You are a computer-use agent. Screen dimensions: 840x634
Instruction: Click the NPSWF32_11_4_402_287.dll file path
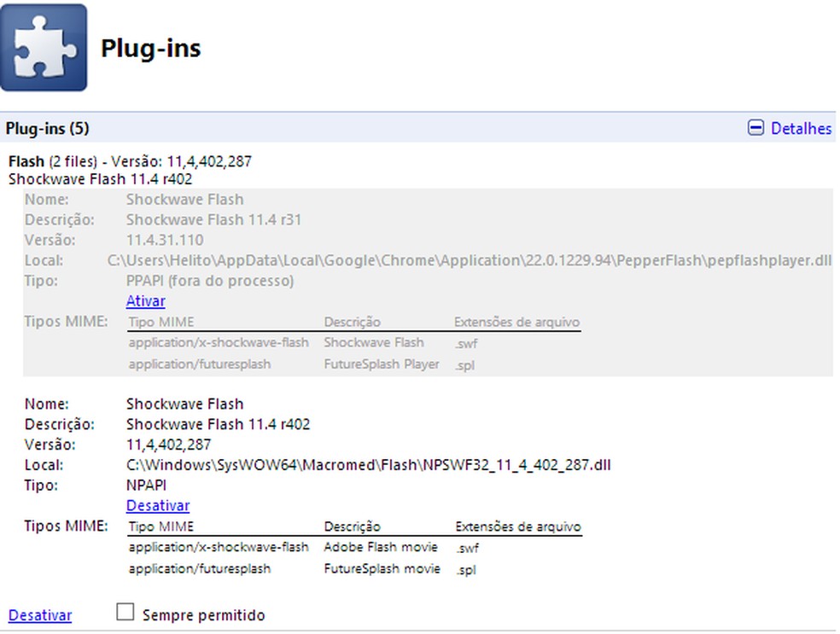(x=369, y=465)
